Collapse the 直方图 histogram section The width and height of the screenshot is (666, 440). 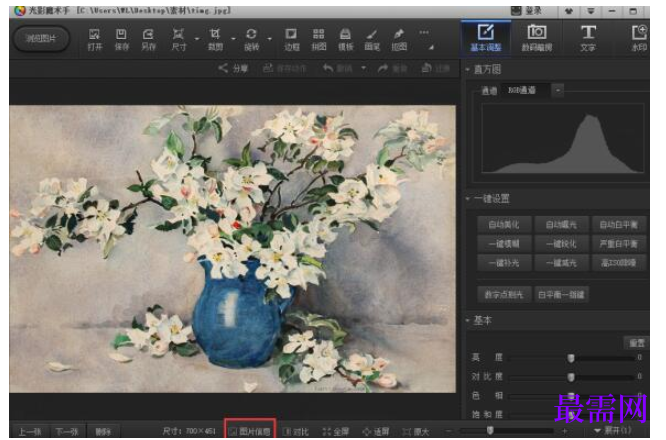point(467,69)
